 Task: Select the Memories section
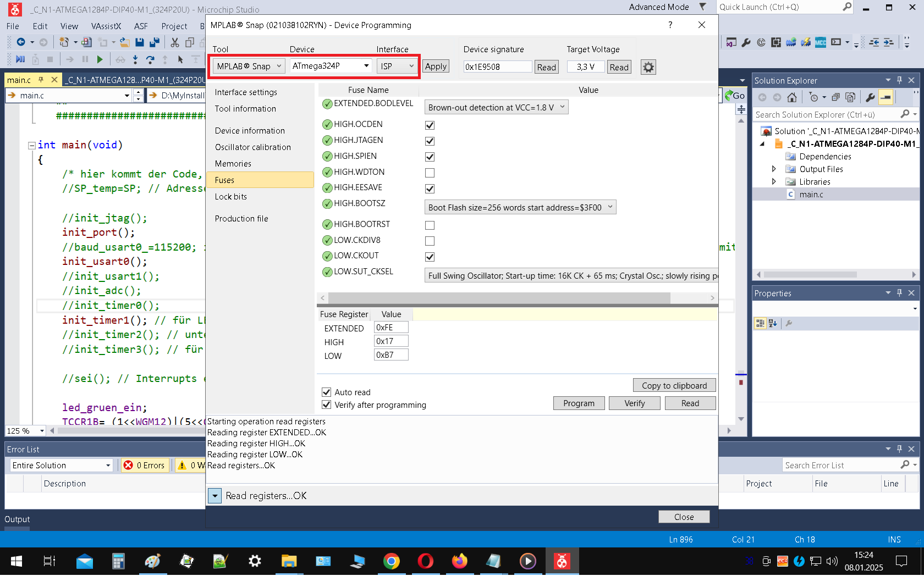pos(261,164)
